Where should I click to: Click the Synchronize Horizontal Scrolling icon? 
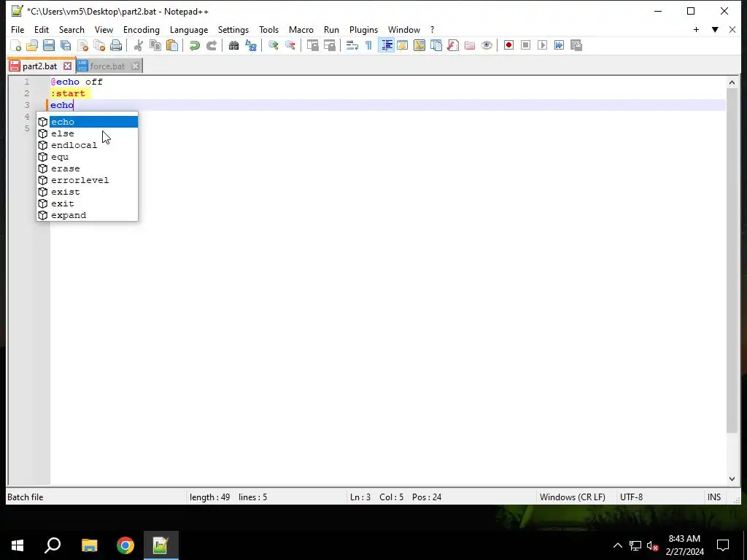point(329,45)
